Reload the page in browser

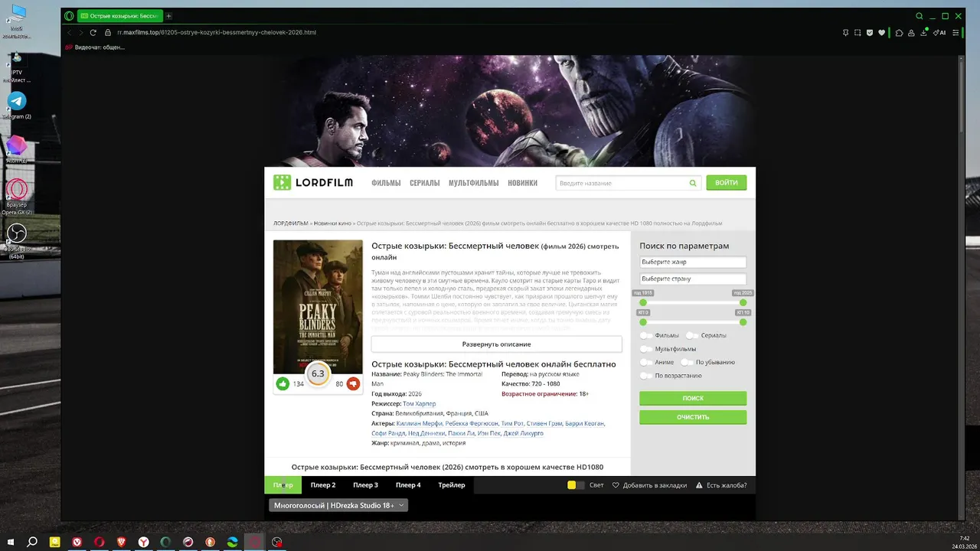(93, 33)
